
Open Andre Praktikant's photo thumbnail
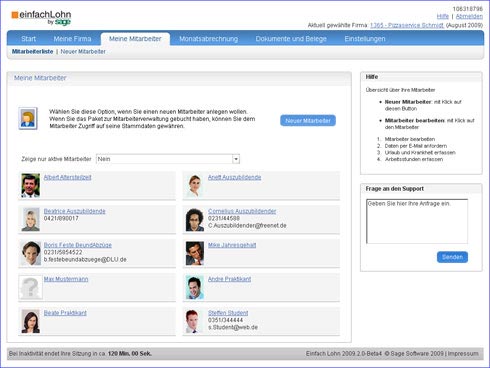[x=195, y=287]
